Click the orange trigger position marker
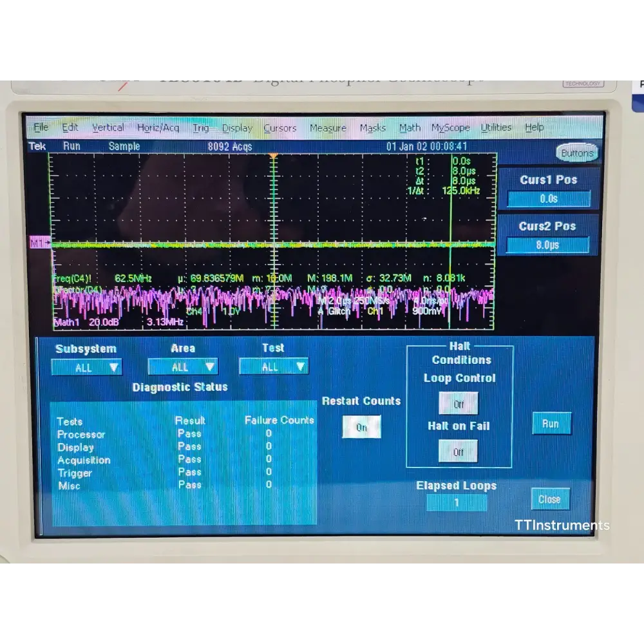 pos(273,156)
